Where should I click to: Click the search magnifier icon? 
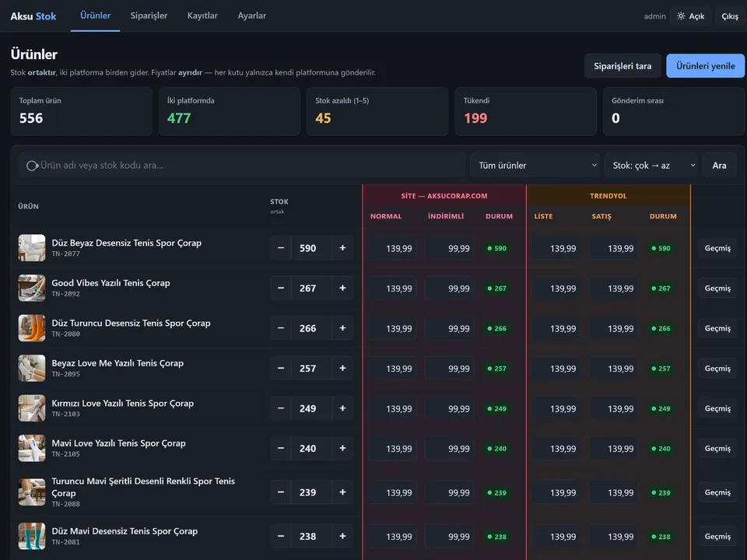point(32,166)
